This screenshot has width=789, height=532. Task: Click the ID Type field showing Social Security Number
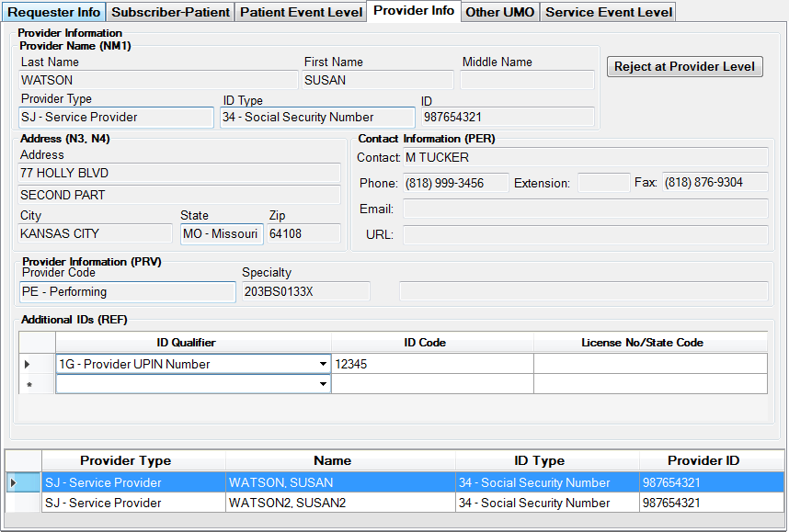click(x=316, y=118)
